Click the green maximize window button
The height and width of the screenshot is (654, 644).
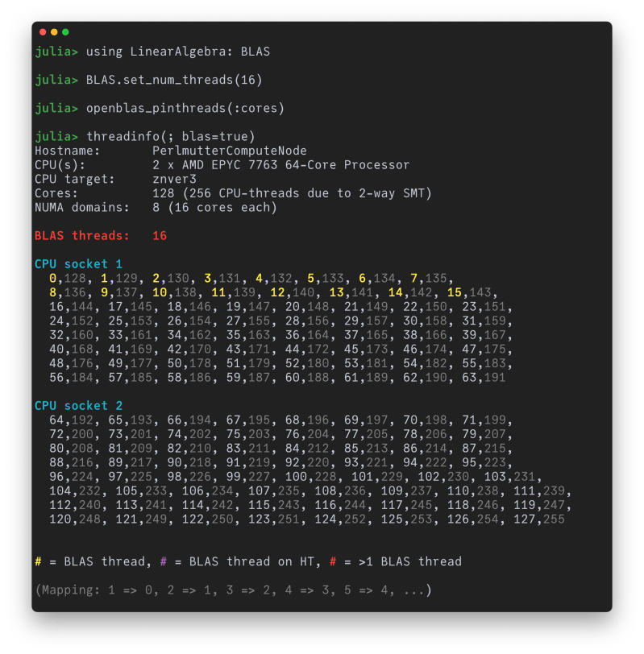pos(65,32)
